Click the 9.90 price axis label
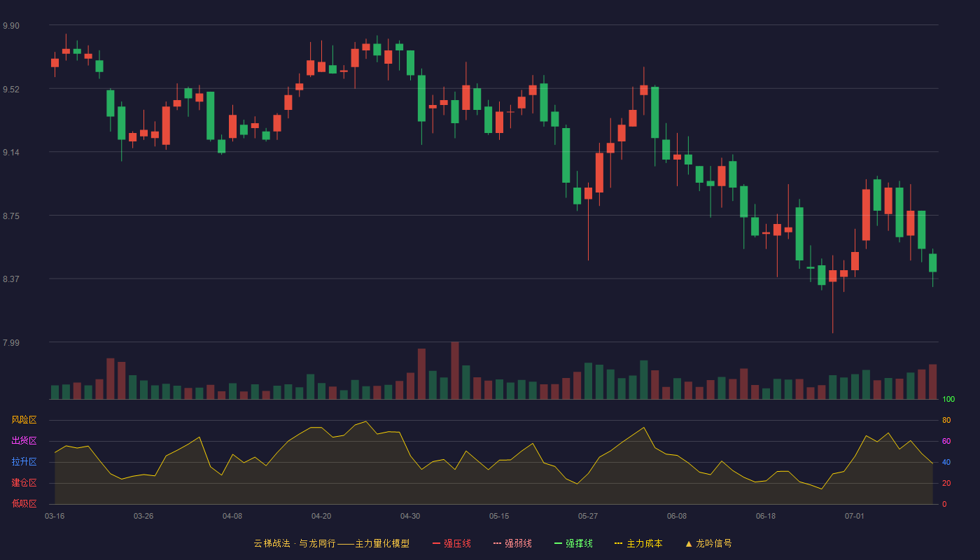Image resolution: width=980 pixels, height=560 pixels. [11, 26]
